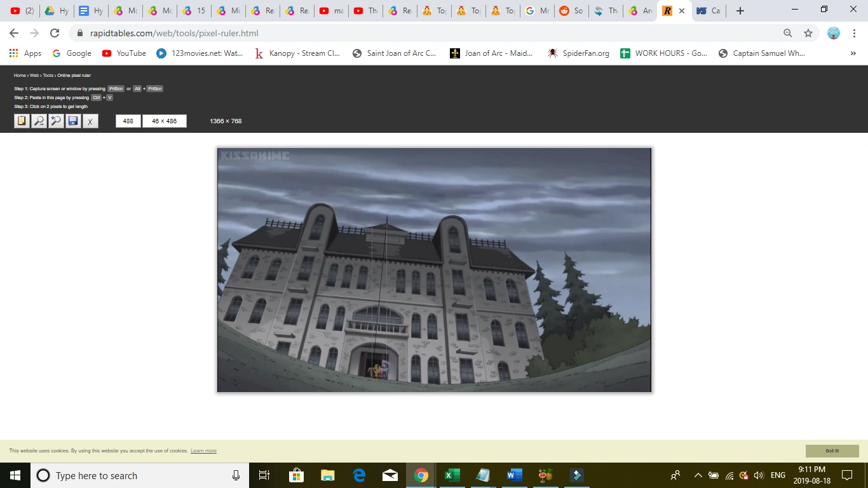Switch to the Google Drive tab
The width and height of the screenshot is (868, 488).
(56, 11)
